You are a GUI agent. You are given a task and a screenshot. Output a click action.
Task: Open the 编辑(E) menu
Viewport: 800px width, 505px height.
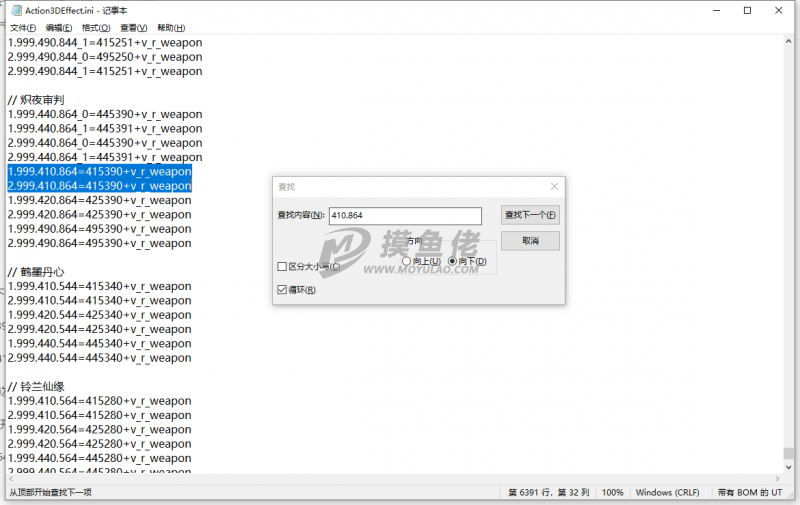point(59,27)
